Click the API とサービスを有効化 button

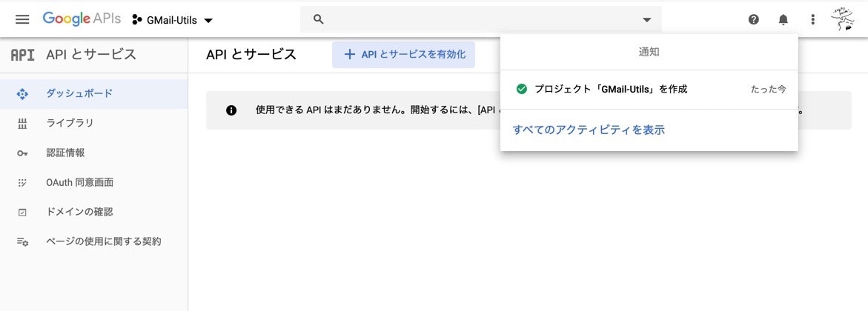(403, 55)
